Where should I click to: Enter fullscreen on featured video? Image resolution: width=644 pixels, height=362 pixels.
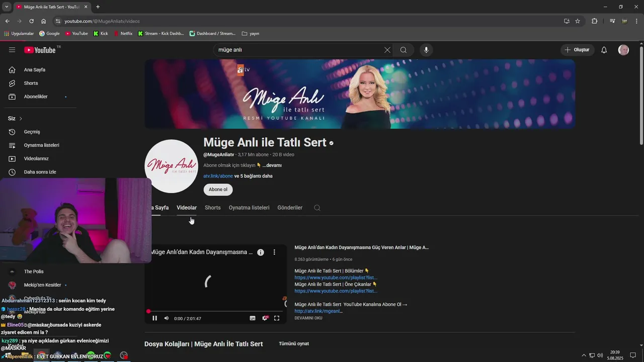click(277, 318)
